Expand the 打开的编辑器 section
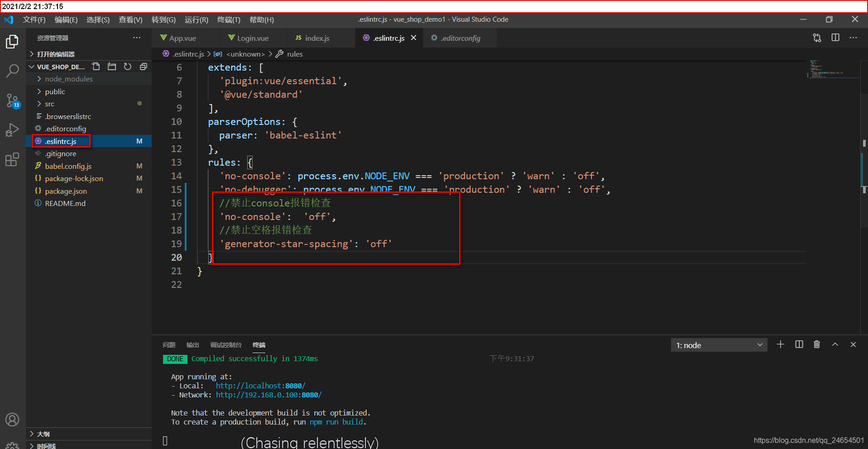 pos(89,54)
